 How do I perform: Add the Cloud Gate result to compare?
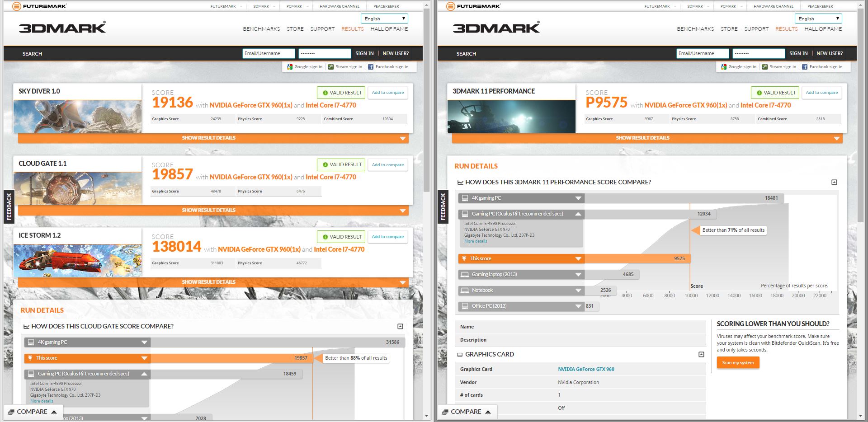(388, 165)
